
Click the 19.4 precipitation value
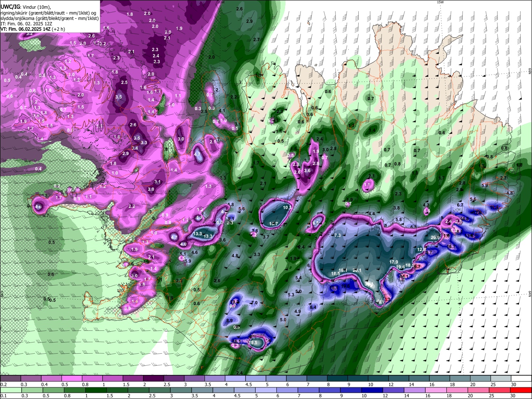(401, 267)
